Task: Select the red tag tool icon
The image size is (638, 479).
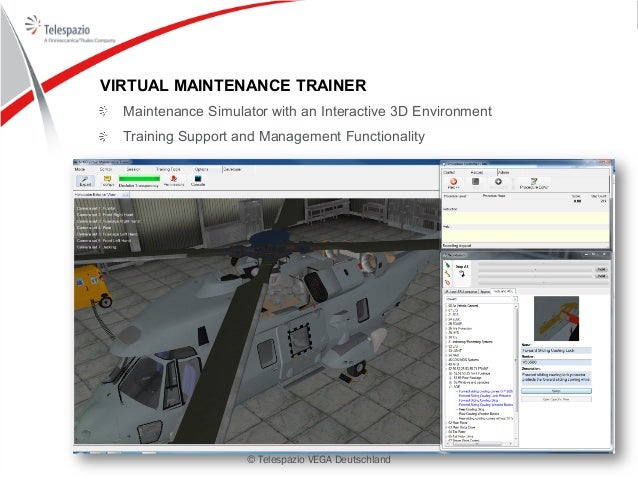Action: (x=448, y=282)
